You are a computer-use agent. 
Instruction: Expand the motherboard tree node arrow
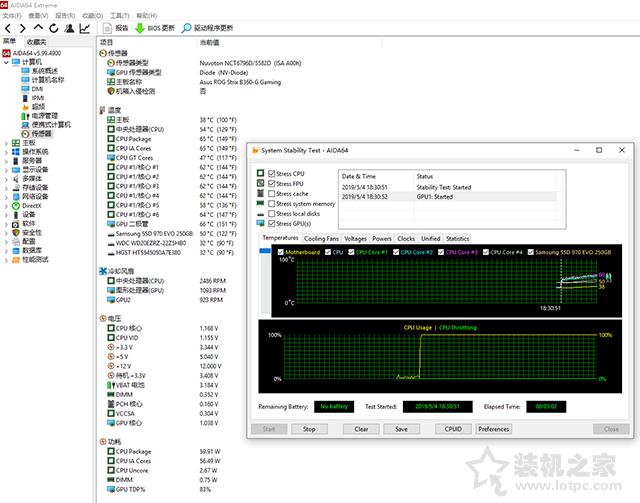(6, 143)
